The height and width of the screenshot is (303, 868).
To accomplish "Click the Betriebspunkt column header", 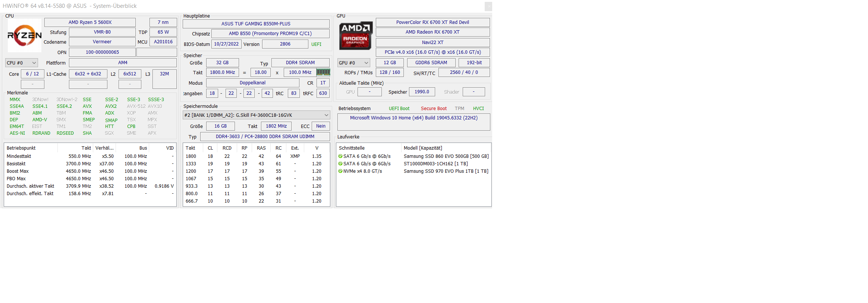I will click(31, 148).
